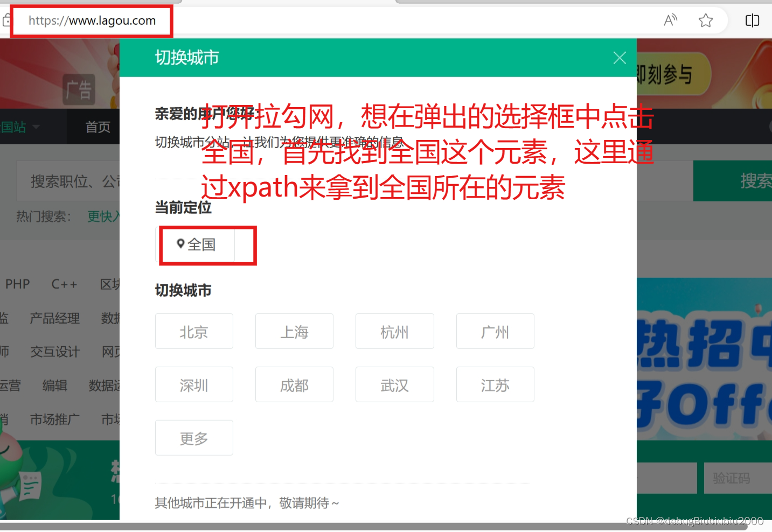Click 更多 to see more cities
Image resolution: width=772 pixels, height=532 pixels.
[x=194, y=438]
